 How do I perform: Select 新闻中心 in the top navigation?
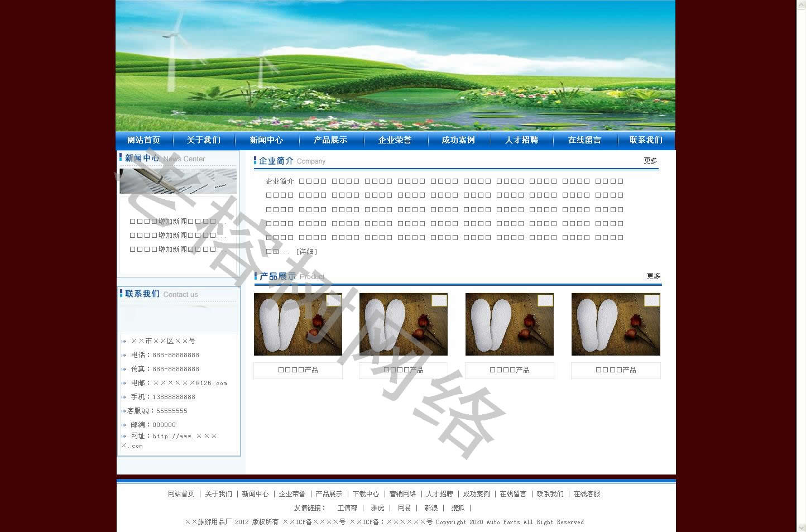point(266,140)
